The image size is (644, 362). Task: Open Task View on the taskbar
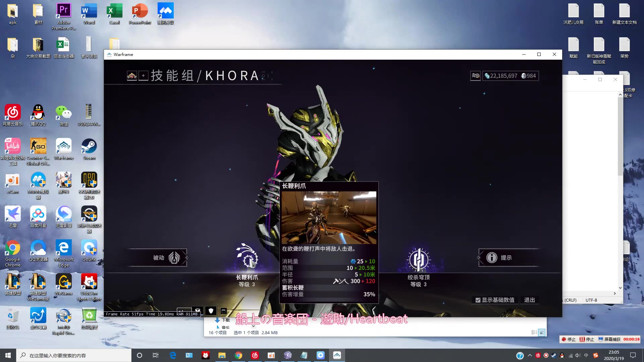pos(156,355)
